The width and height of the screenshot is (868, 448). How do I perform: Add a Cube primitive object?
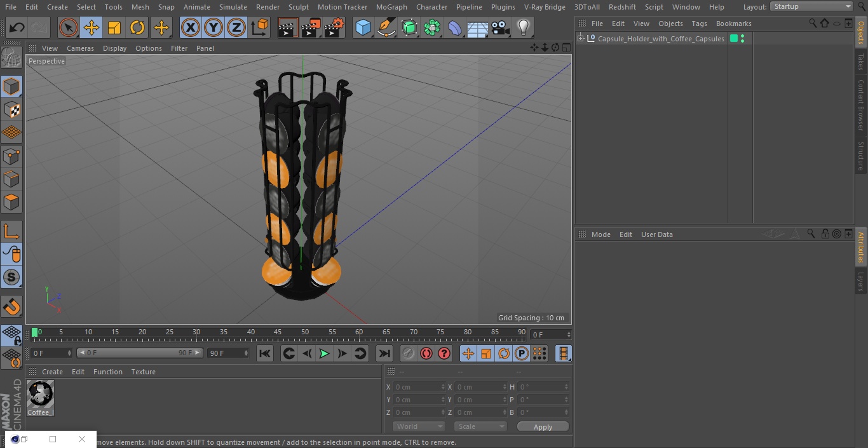363,27
